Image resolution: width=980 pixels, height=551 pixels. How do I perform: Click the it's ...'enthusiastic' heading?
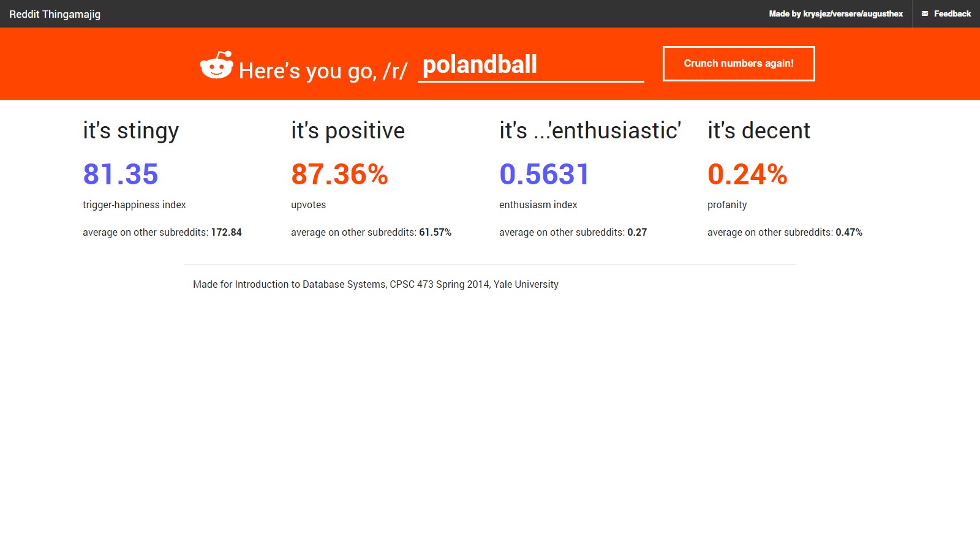(590, 130)
